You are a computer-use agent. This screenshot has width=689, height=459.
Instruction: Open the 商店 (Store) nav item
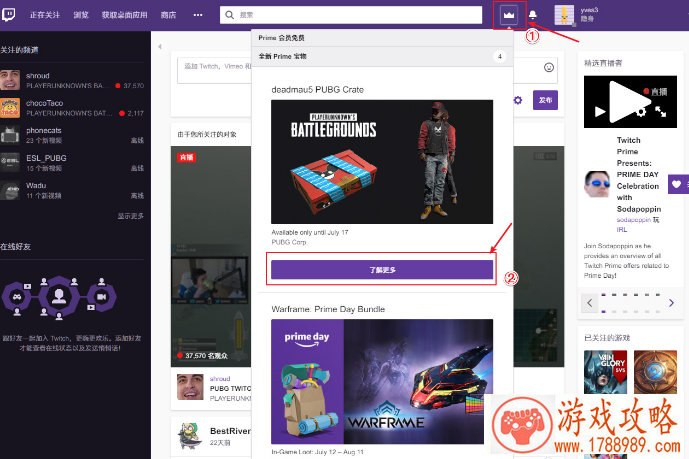click(x=168, y=15)
